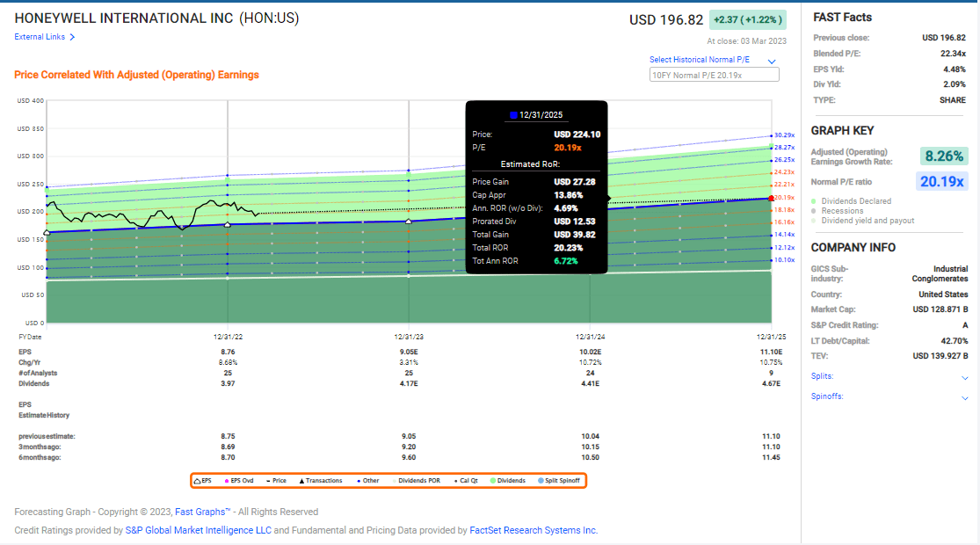980x545 pixels.
Task: Click EPS triangle marker at 12/31/23
Action: (x=409, y=222)
